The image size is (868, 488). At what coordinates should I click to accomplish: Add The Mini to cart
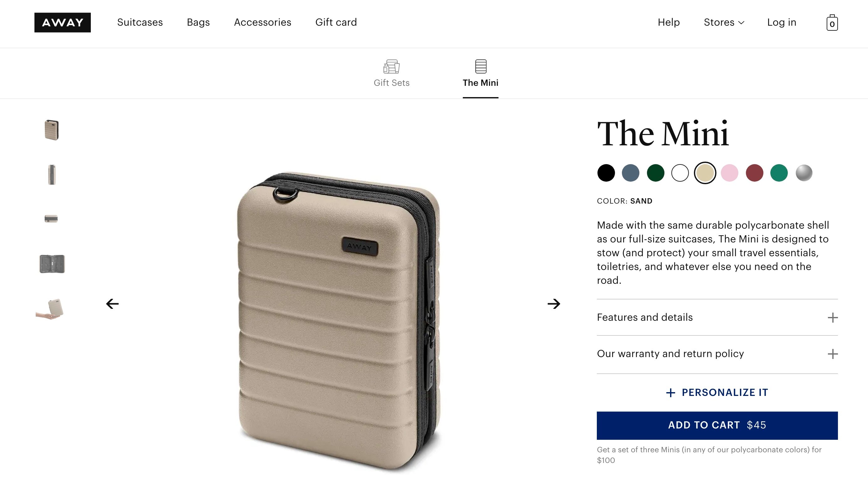pos(717,425)
